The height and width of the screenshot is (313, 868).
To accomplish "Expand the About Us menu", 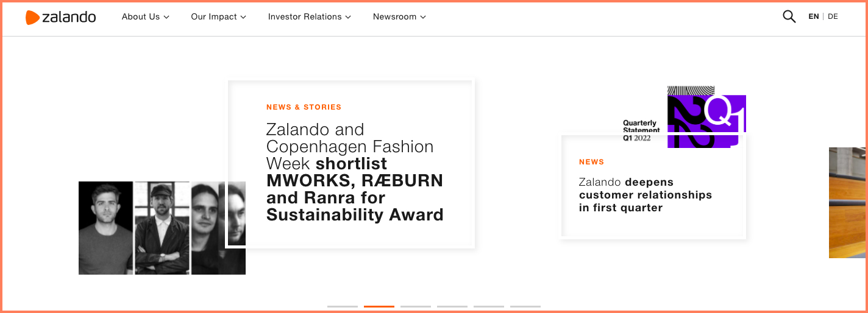I will pyautogui.click(x=146, y=16).
